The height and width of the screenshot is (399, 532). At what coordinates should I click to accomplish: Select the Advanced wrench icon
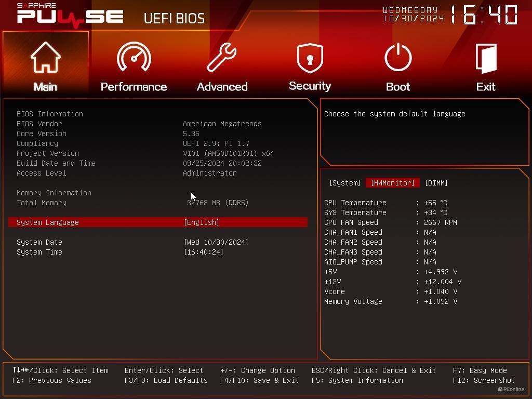(222, 57)
